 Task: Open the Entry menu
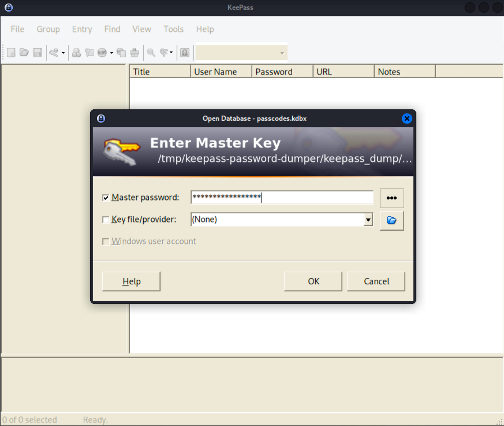point(82,29)
